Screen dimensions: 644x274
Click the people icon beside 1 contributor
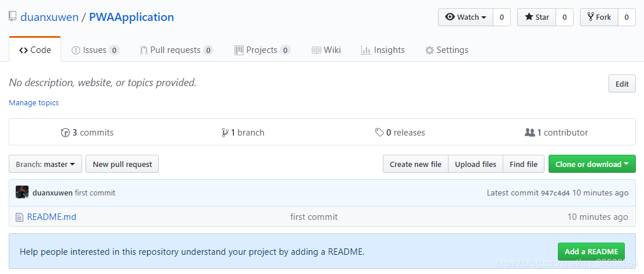pyautogui.click(x=530, y=133)
